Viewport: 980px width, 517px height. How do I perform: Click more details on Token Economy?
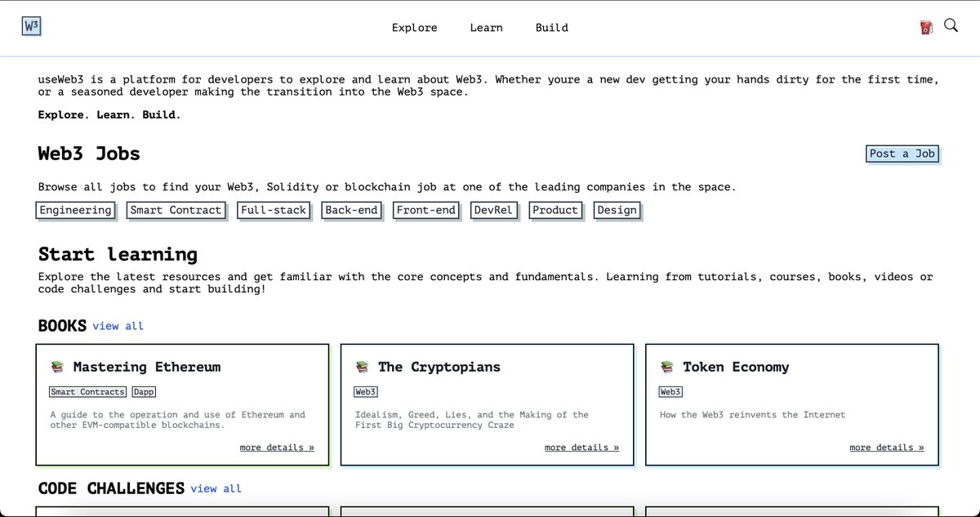point(886,448)
